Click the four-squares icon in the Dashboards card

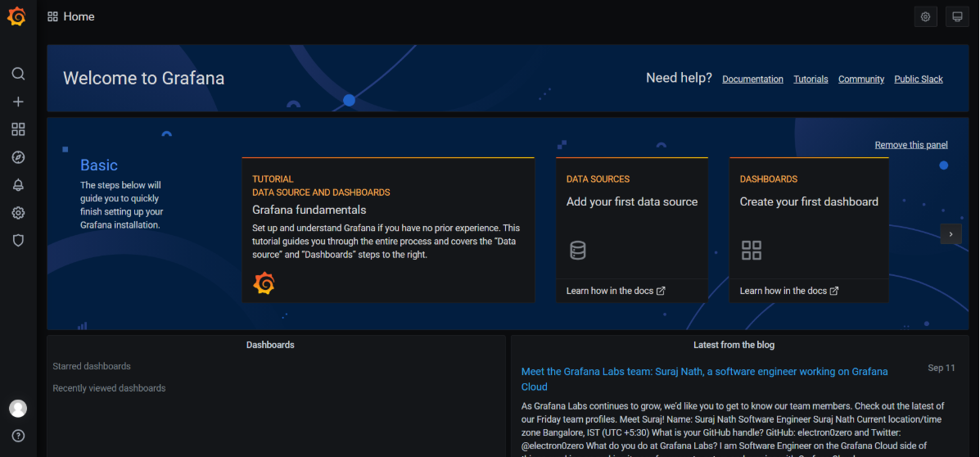pos(752,250)
